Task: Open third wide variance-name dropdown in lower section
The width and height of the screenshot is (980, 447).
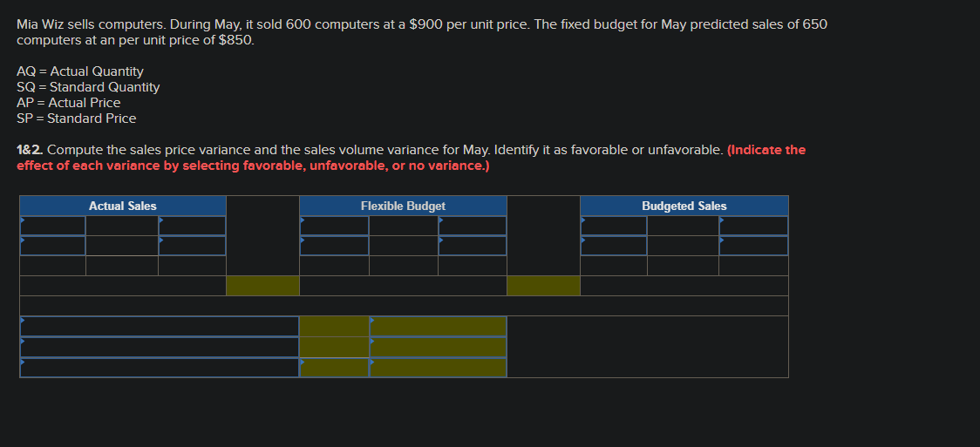Action: 160,367
